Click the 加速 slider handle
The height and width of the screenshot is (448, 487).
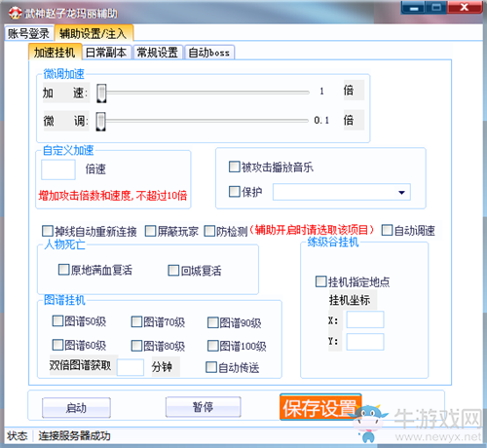[x=101, y=93]
